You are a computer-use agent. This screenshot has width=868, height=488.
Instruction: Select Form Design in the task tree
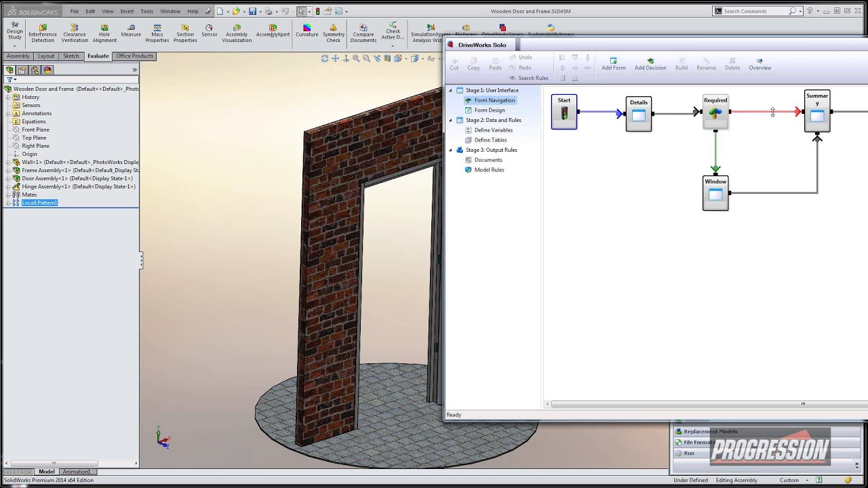pyautogui.click(x=489, y=110)
